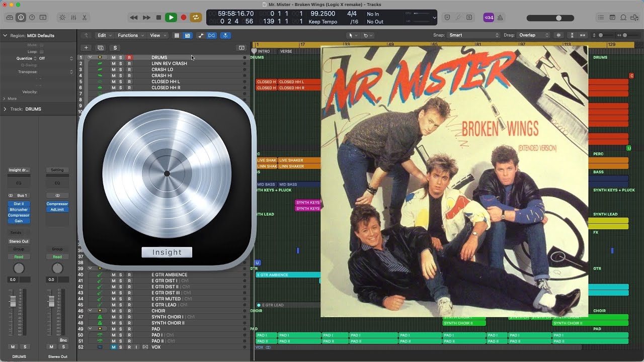The width and height of the screenshot is (644, 362).
Task: Toggle the Metronome click icon
Action: [x=500, y=17]
